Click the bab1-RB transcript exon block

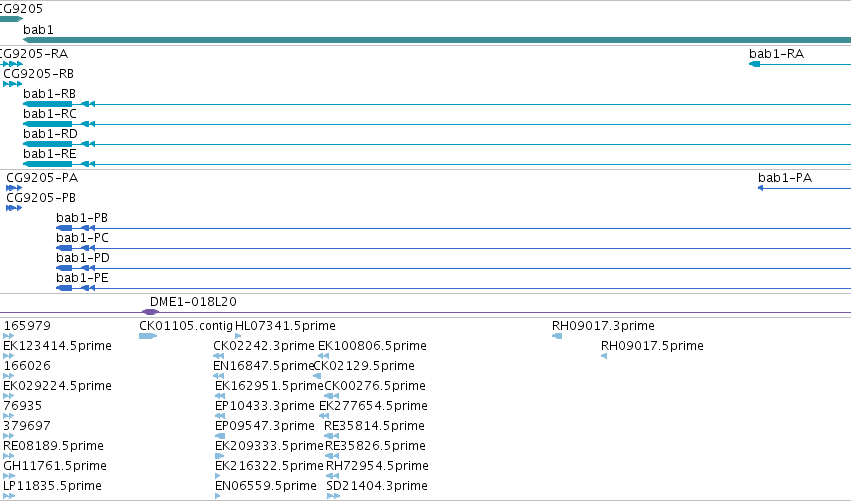(48, 104)
